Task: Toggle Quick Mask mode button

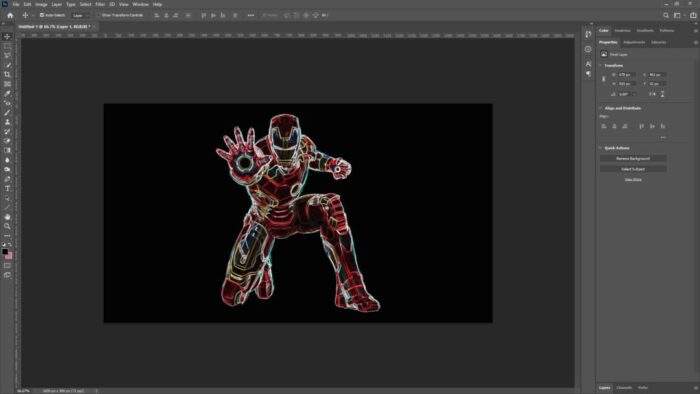Action: tap(7, 265)
